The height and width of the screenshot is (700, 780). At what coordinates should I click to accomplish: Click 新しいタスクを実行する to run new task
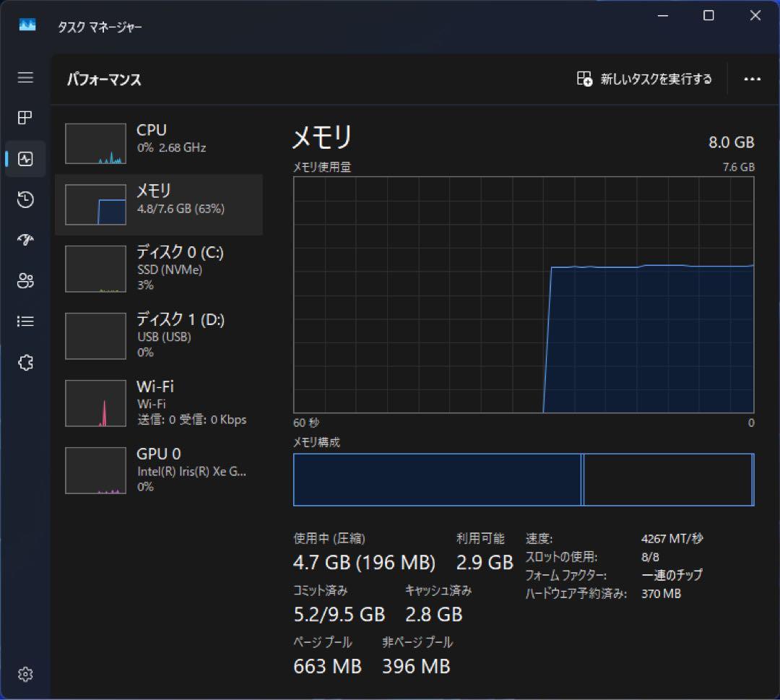pos(645,79)
